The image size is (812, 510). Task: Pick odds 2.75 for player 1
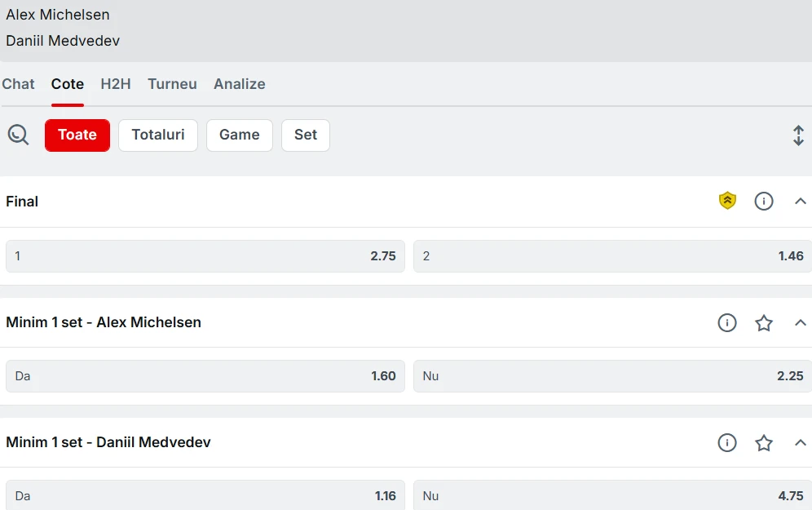tap(205, 256)
